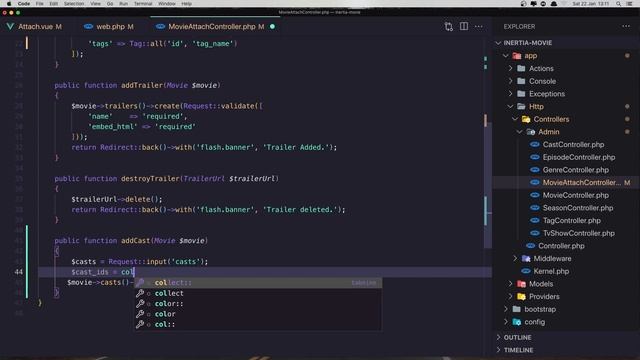The width and height of the screenshot is (640, 360).
Task: Open the File menu
Action: point(40,4)
